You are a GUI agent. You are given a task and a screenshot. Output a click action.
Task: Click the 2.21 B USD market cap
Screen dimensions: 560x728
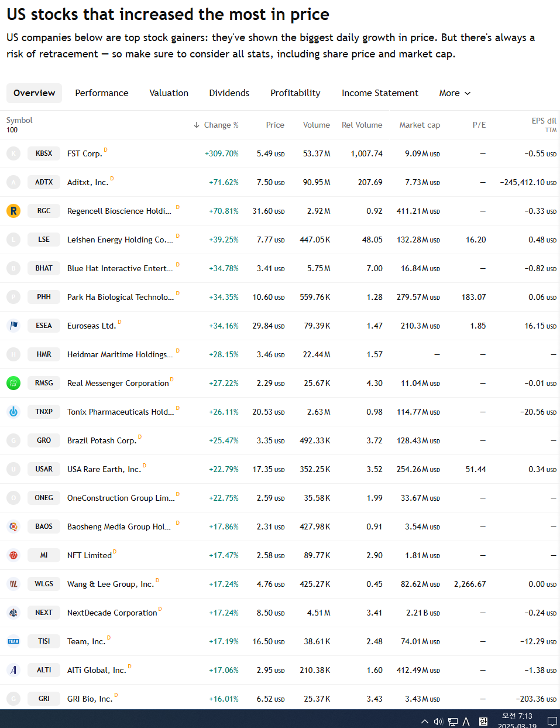[x=423, y=613]
